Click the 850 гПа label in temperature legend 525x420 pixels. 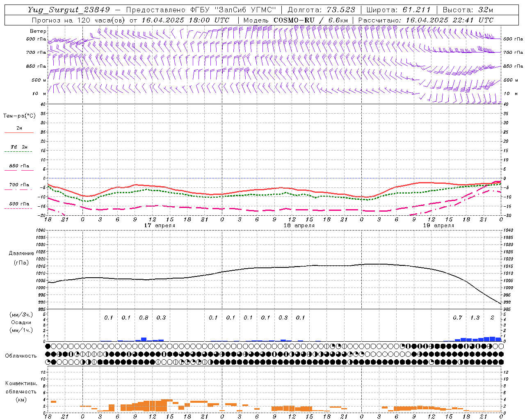click(x=19, y=166)
